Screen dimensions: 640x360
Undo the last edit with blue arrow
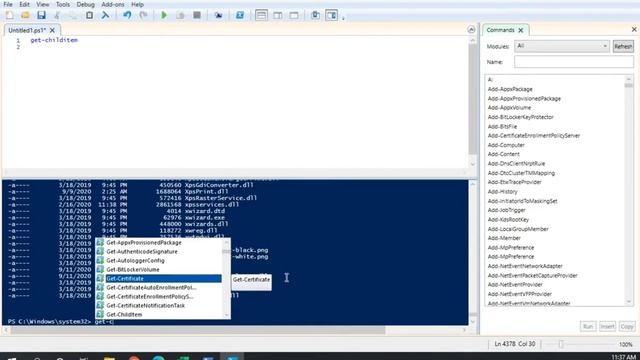(x=127, y=16)
